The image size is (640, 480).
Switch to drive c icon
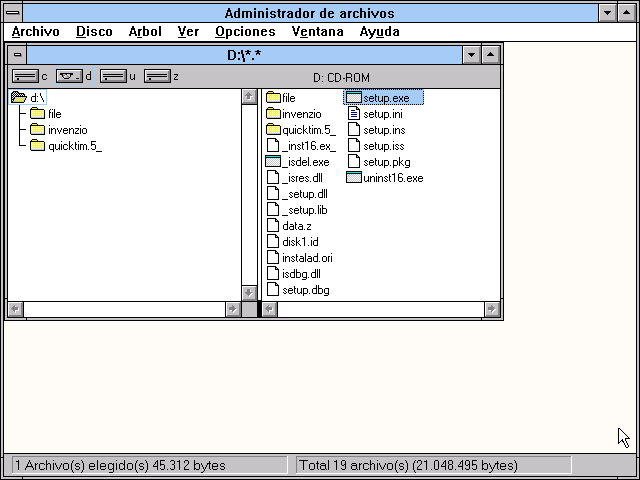click(25, 76)
